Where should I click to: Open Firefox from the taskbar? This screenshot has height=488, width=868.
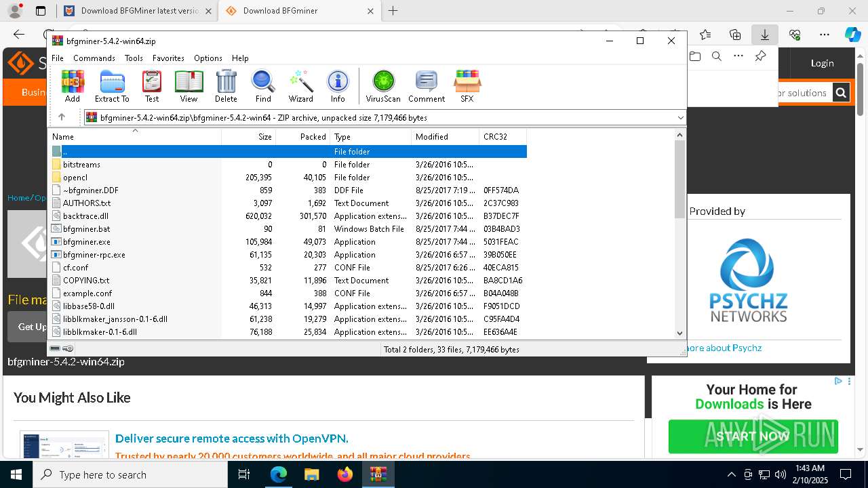coord(344,474)
